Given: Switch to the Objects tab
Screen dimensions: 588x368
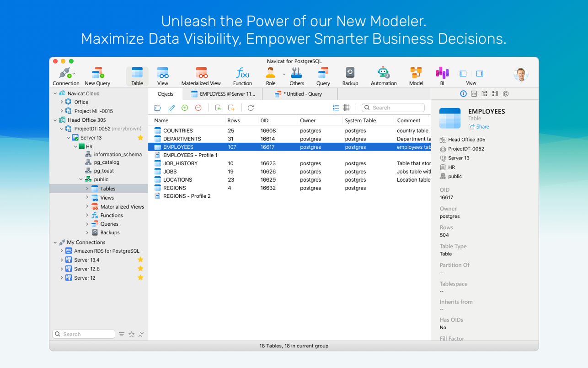Looking at the screenshot, I should (x=166, y=94).
